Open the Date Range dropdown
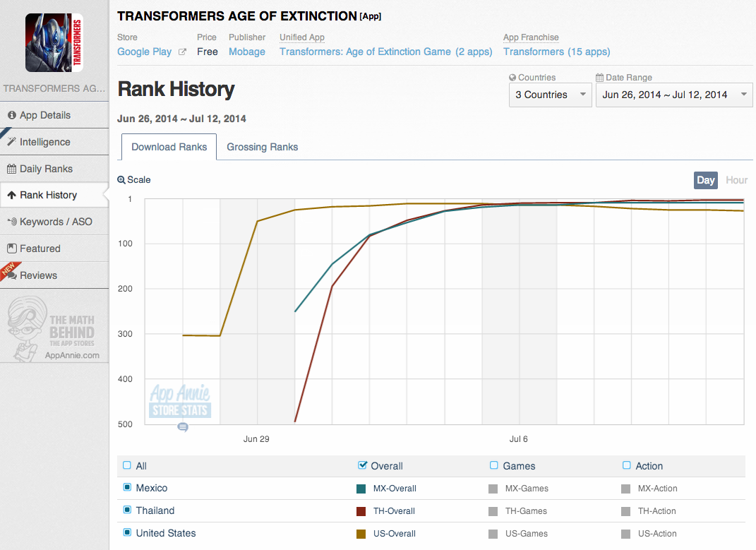This screenshot has width=756, height=550. click(674, 95)
